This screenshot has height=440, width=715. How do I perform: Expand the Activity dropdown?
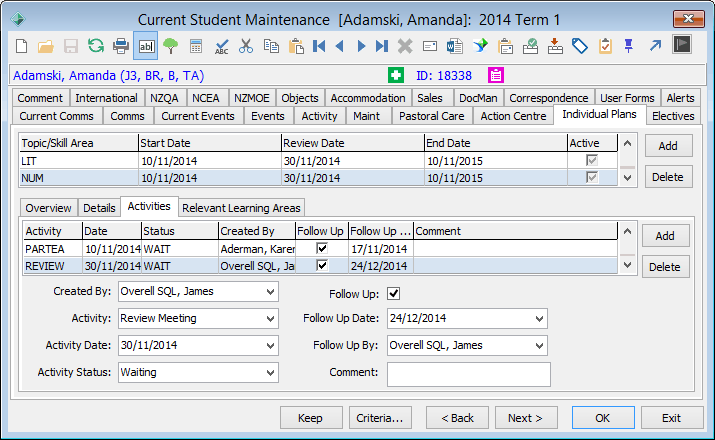click(270, 319)
